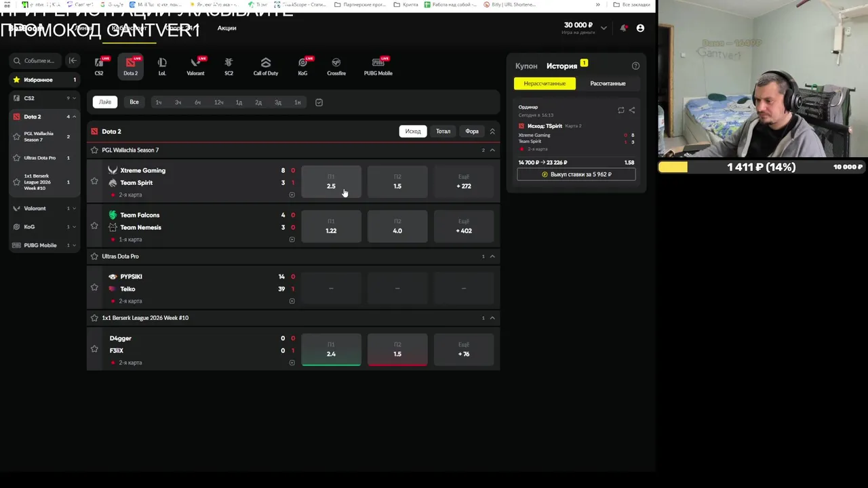The width and height of the screenshot is (868, 488).
Task: Collapse the Dota 2 events section
Action: pos(492,131)
